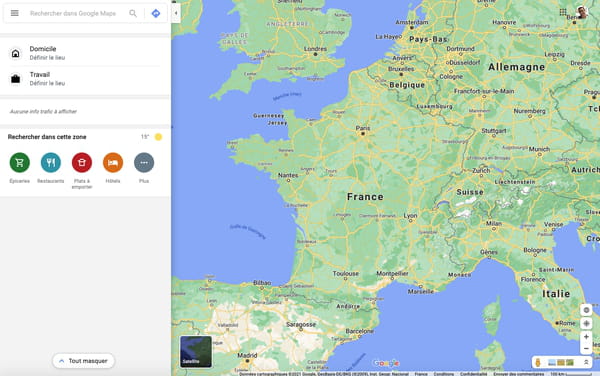Click the Saragosse city label

(301, 324)
